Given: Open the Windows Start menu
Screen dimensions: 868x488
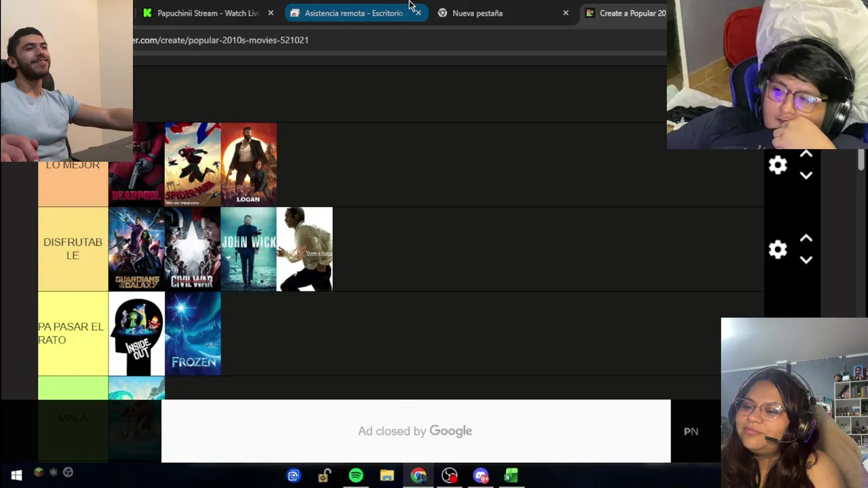Looking at the screenshot, I should click(16, 476).
